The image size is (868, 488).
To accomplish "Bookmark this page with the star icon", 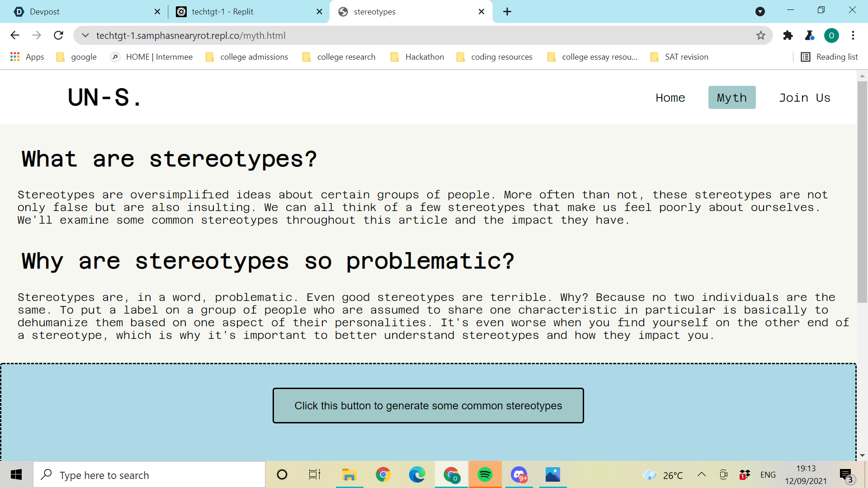I will click(x=761, y=35).
